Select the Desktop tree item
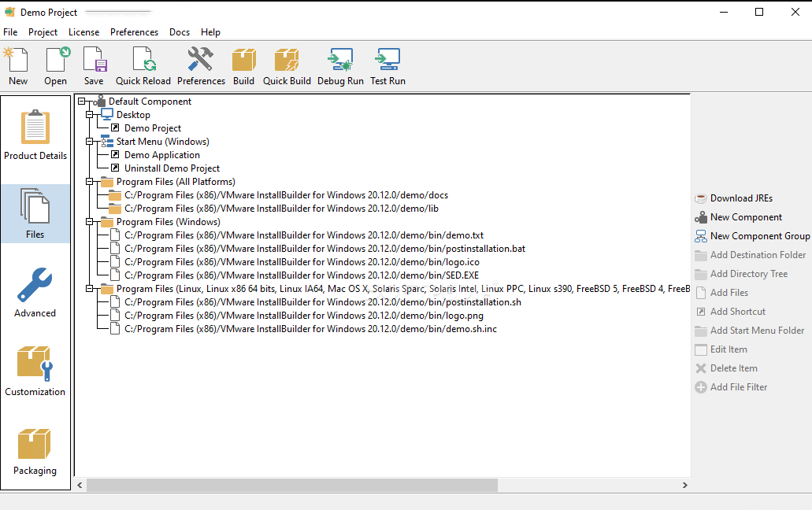The width and height of the screenshot is (812, 510). point(133,115)
